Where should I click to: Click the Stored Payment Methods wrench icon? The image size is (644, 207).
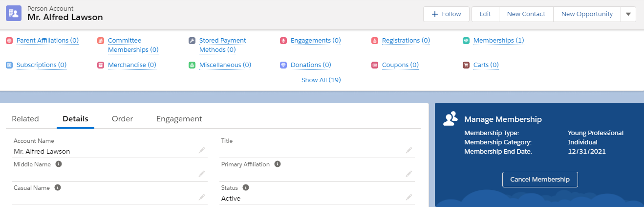pyautogui.click(x=192, y=41)
